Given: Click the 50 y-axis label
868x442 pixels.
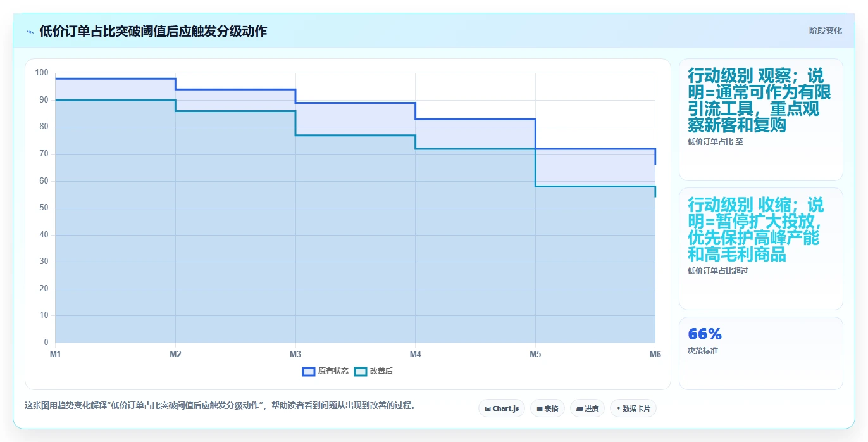Looking at the screenshot, I should coord(44,208).
